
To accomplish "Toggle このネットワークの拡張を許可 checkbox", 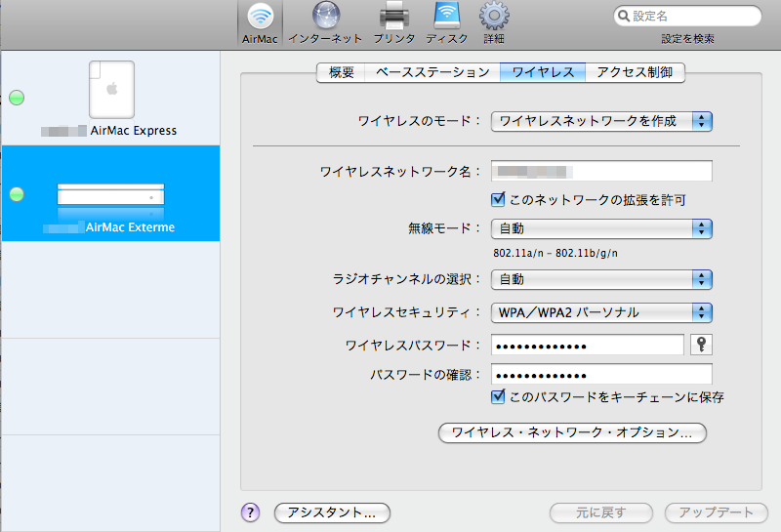I will [x=498, y=200].
